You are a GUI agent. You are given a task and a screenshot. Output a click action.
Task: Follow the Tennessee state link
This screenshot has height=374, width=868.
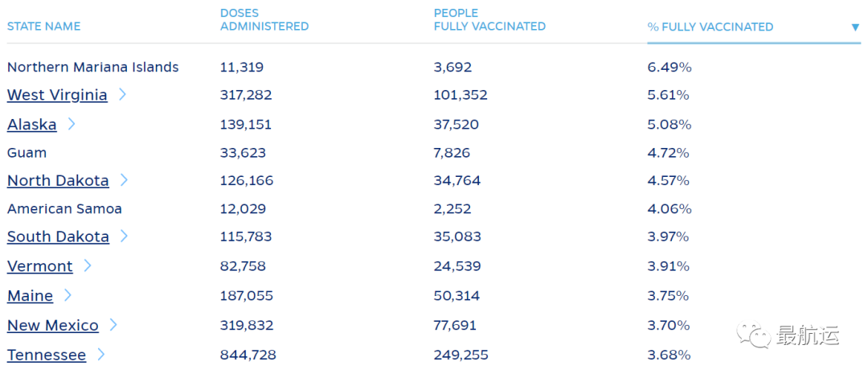tap(47, 355)
